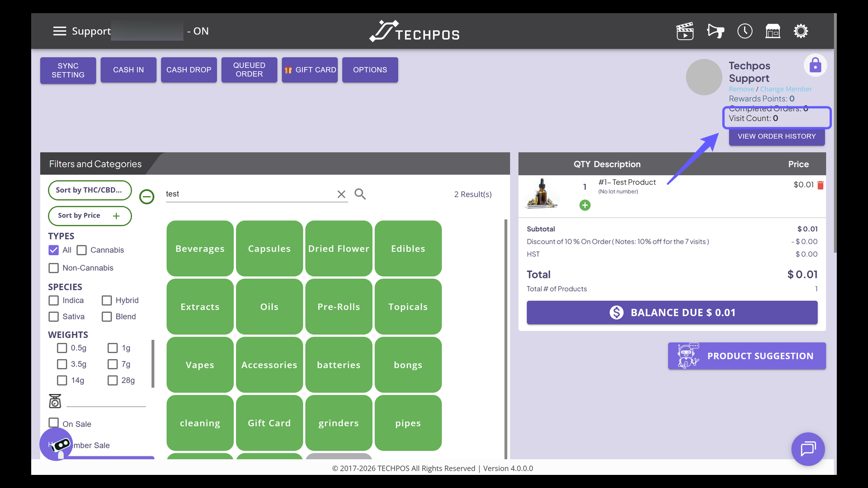The image size is (868, 488).
Task: Open settings via gear icon
Action: [x=801, y=31]
